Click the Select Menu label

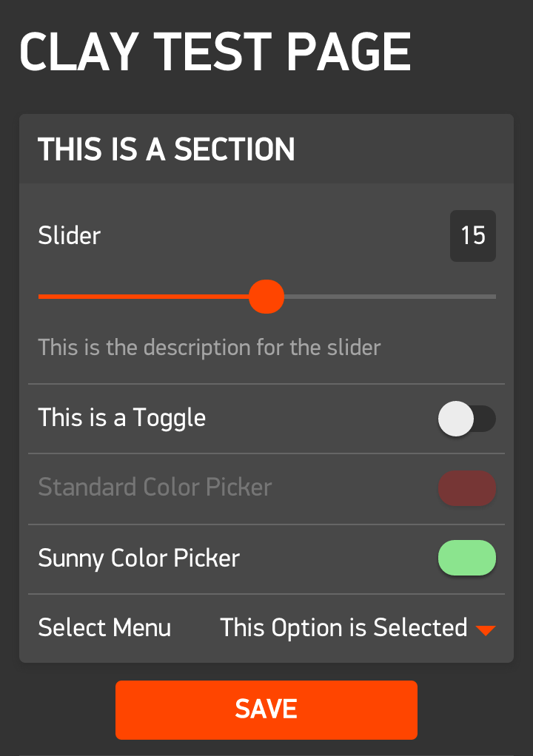point(104,628)
